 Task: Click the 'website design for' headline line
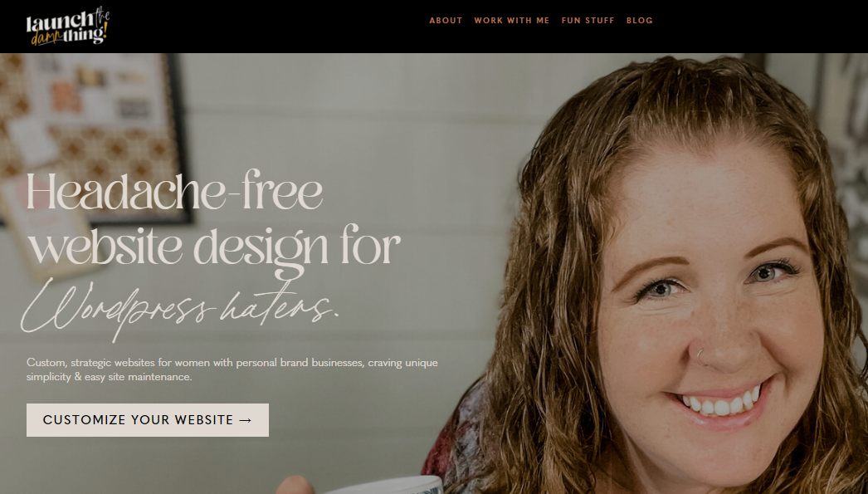pyautogui.click(x=213, y=247)
